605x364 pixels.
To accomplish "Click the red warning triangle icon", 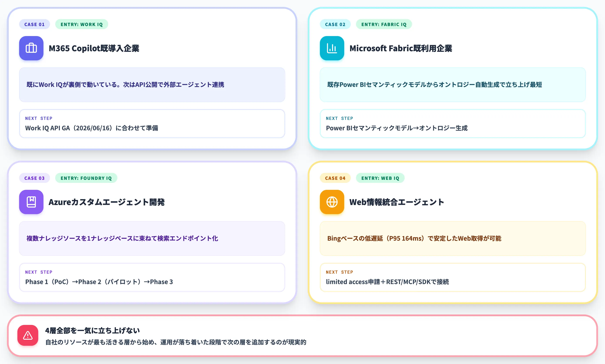I will pyautogui.click(x=28, y=335).
